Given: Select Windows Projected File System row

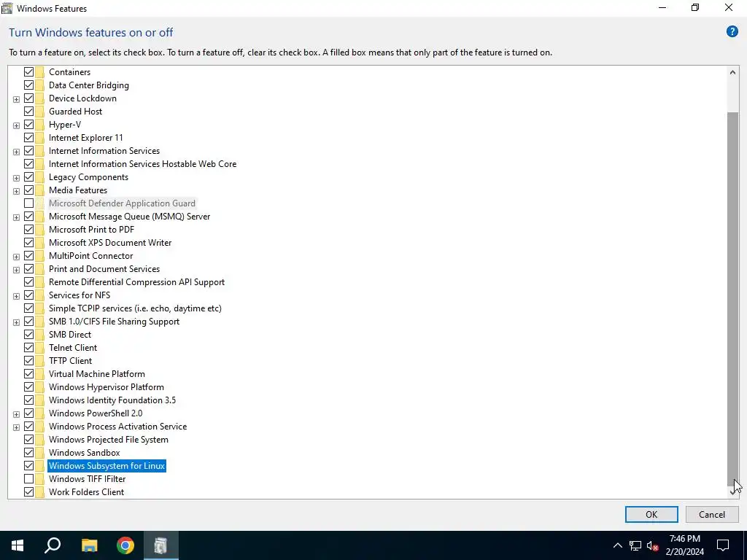Looking at the screenshot, I should 108,440.
